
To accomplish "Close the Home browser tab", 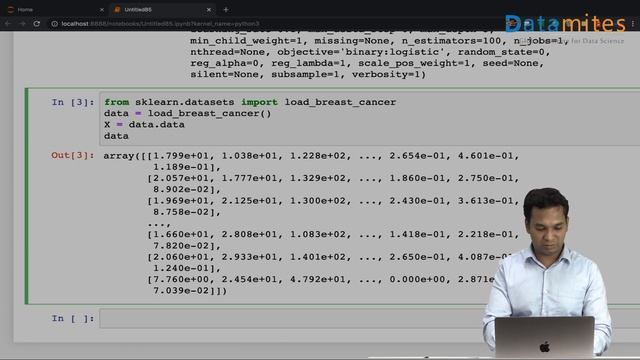I will (102, 9).
